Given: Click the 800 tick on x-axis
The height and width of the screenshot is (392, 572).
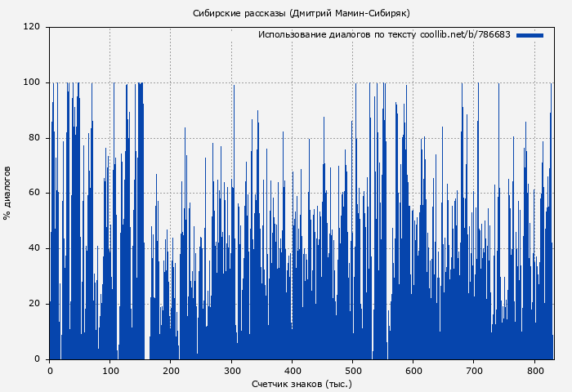Looking at the screenshot, I should [x=534, y=370].
